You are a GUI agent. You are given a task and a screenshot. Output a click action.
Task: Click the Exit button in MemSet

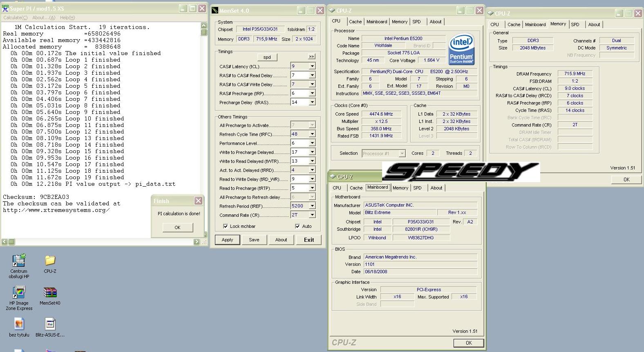pos(309,240)
